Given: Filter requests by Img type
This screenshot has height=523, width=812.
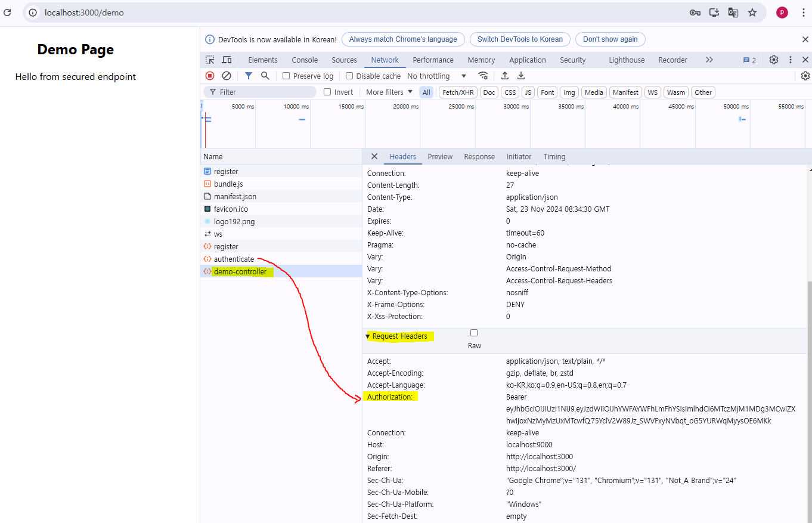Looking at the screenshot, I should [x=569, y=92].
